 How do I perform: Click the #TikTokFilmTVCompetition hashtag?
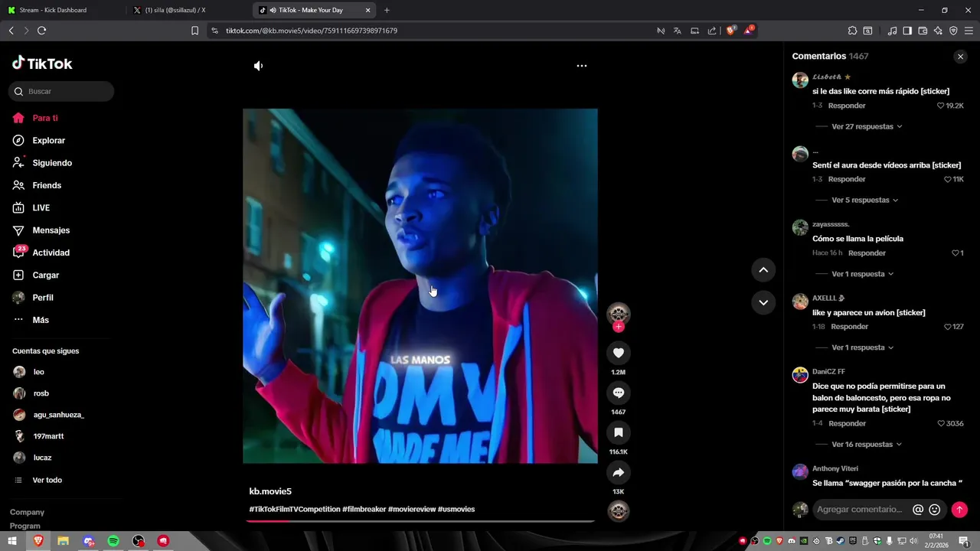tap(295, 510)
